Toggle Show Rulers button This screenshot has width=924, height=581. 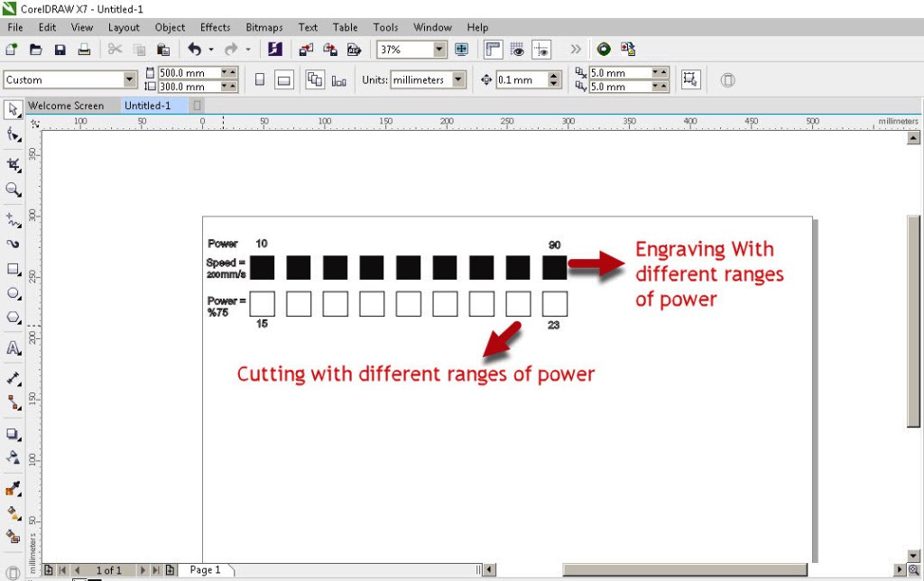[x=493, y=50]
